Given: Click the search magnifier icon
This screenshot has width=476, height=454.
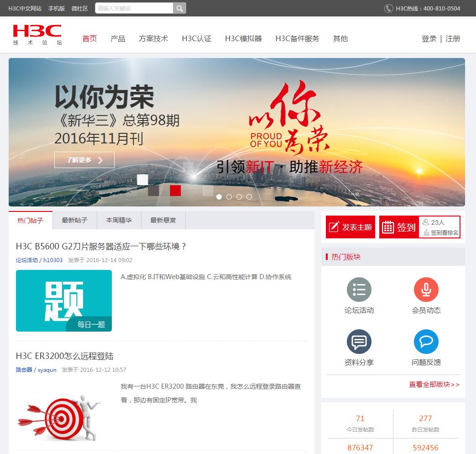Looking at the screenshot, I should [179, 8].
